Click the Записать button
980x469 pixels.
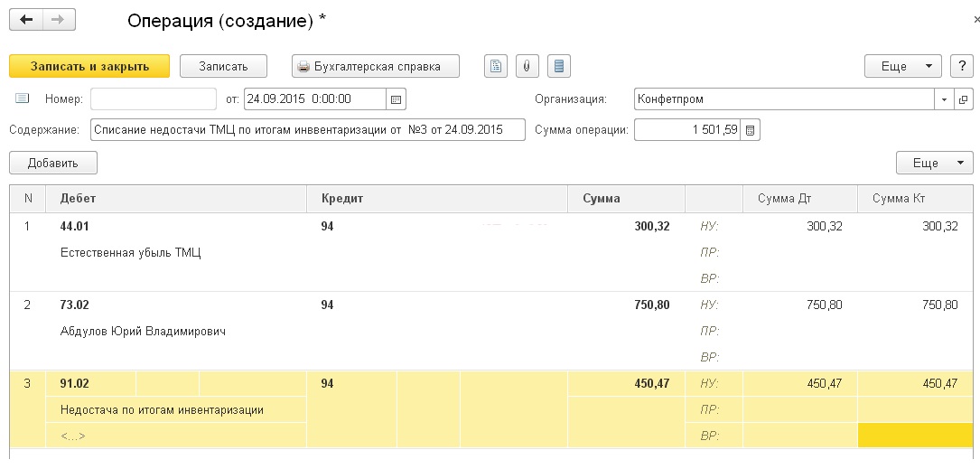click(x=223, y=66)
